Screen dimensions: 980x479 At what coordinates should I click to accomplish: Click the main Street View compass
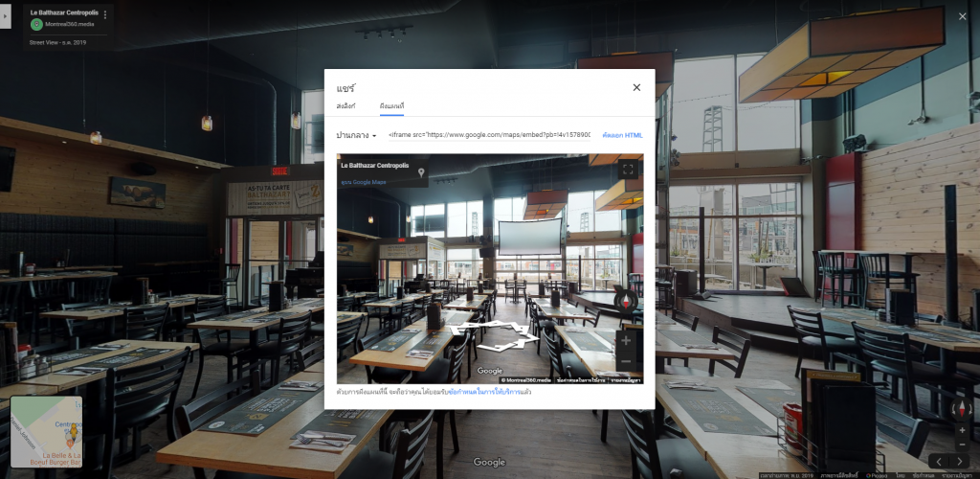961,409
